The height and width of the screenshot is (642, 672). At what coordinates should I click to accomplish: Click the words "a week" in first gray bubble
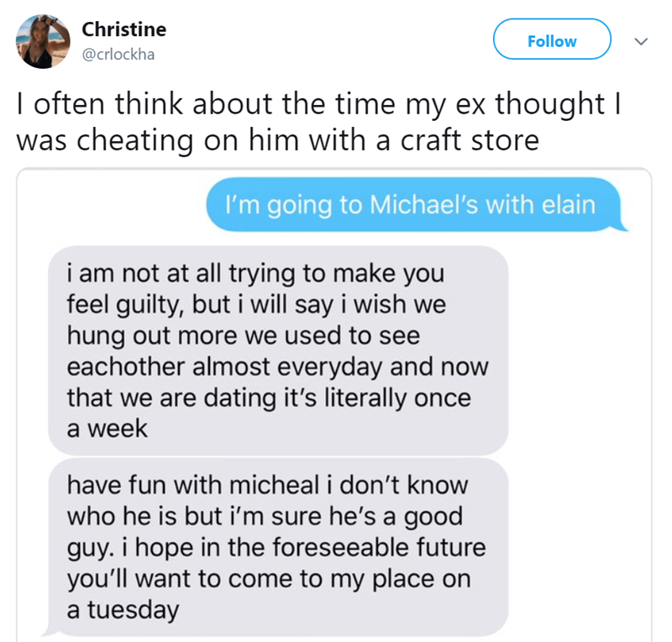(x=107, y=429)
